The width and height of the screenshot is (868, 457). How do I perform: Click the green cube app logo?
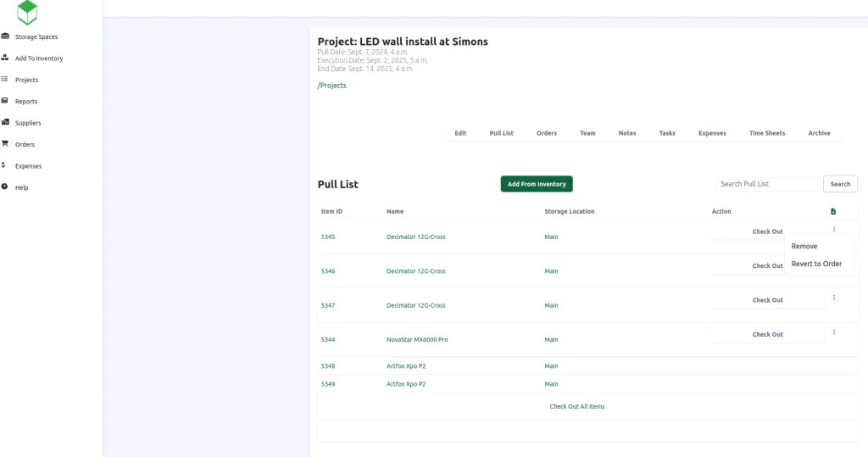[27, 12]
